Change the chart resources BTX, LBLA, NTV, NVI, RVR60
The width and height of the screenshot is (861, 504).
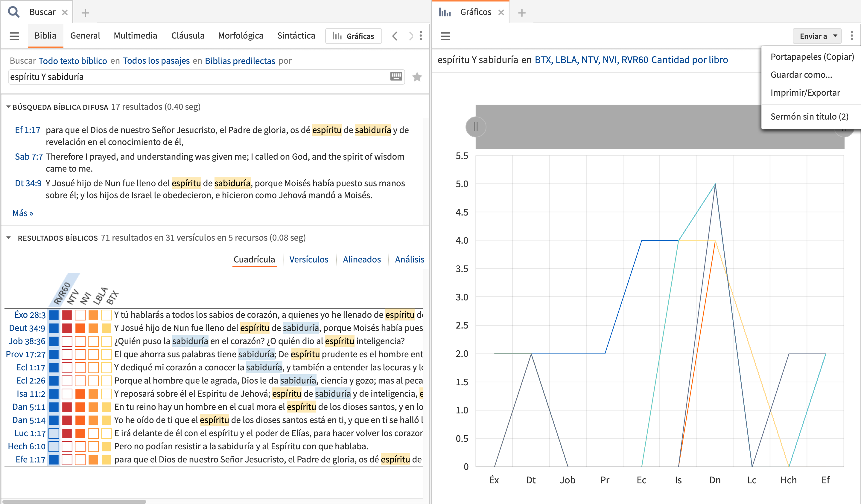click(x=591, y=60)
